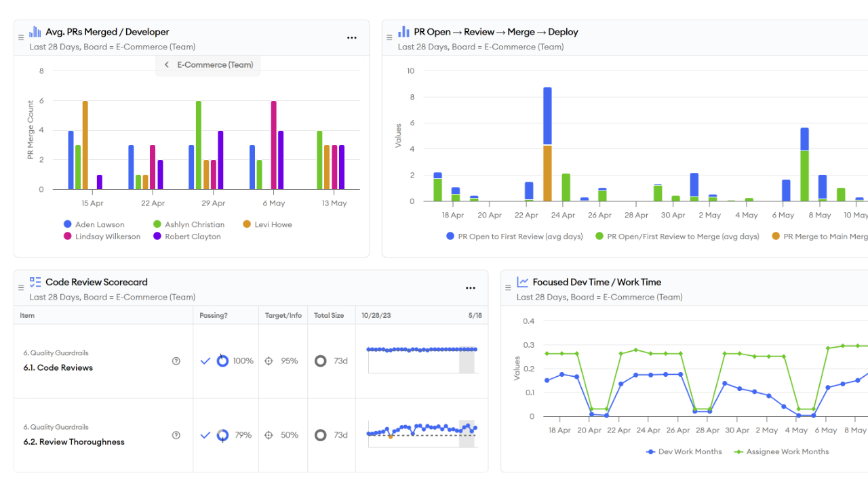Select the tall 23 Apr stacked bar
This screenshot has height=488, width=868.
[x=547, y=144]
